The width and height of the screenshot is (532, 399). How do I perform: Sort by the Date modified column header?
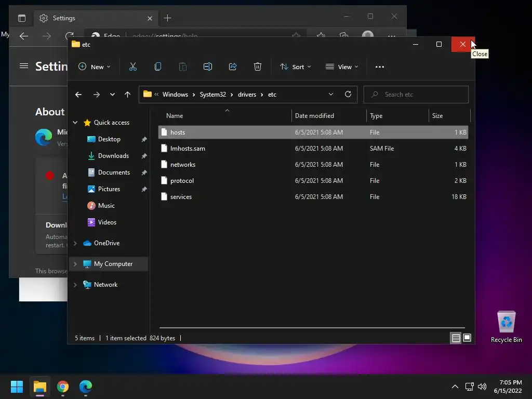329,116
